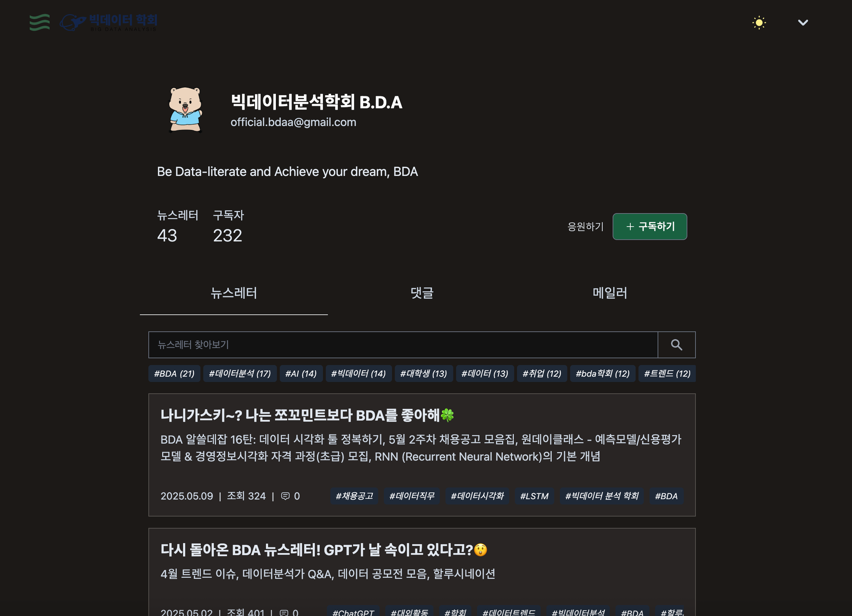This screenshot has height=616, width=852.
Task: Open the GPT가 날 속이고 있다고 post
Action: pos(324,550)
